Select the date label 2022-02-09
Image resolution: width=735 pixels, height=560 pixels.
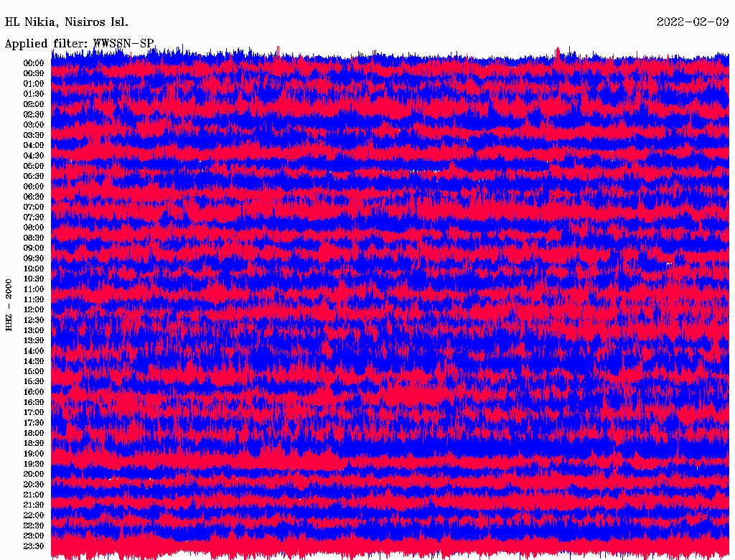693,22
